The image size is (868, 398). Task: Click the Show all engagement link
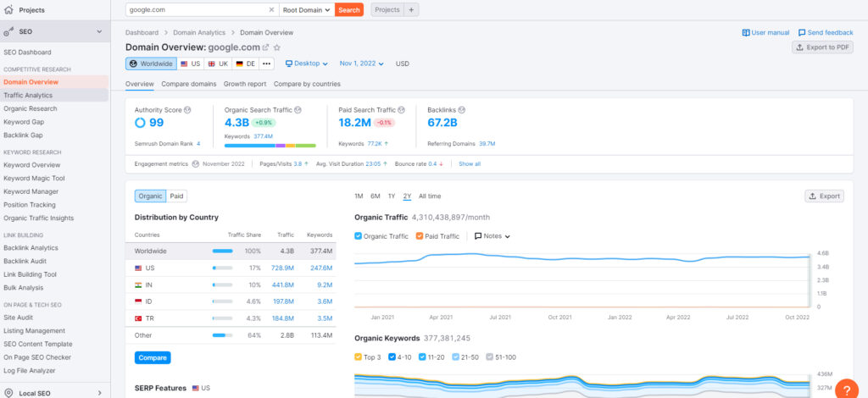470,164
